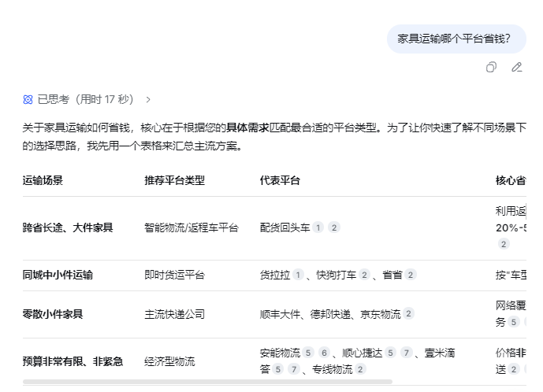Open citation 2 below 20% in first row

tap(504, 244)
